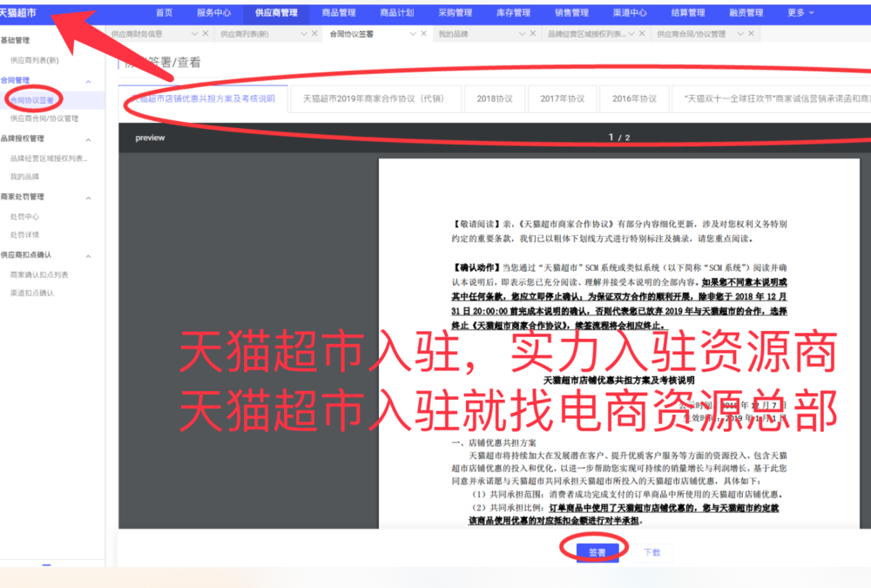Close the 供应商合同/协议管理 page tab
The width and height of the screenshot is (871, 588).
click(x=751, y=34)
